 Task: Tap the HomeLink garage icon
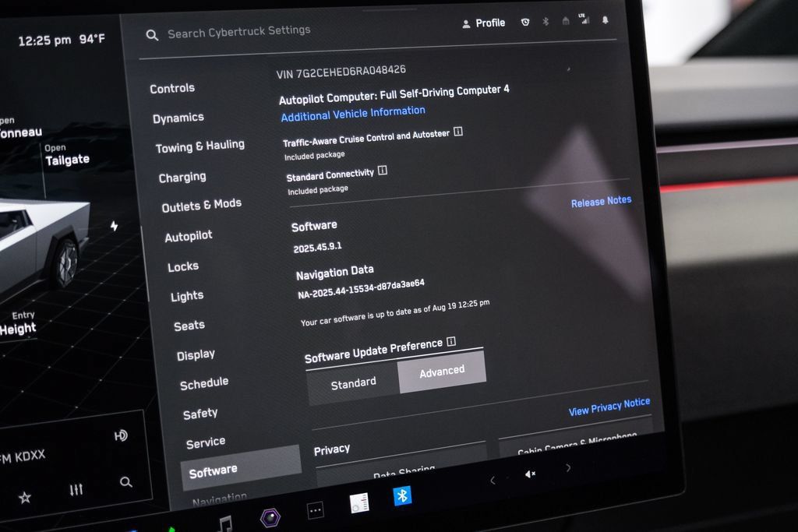(566, 21)
